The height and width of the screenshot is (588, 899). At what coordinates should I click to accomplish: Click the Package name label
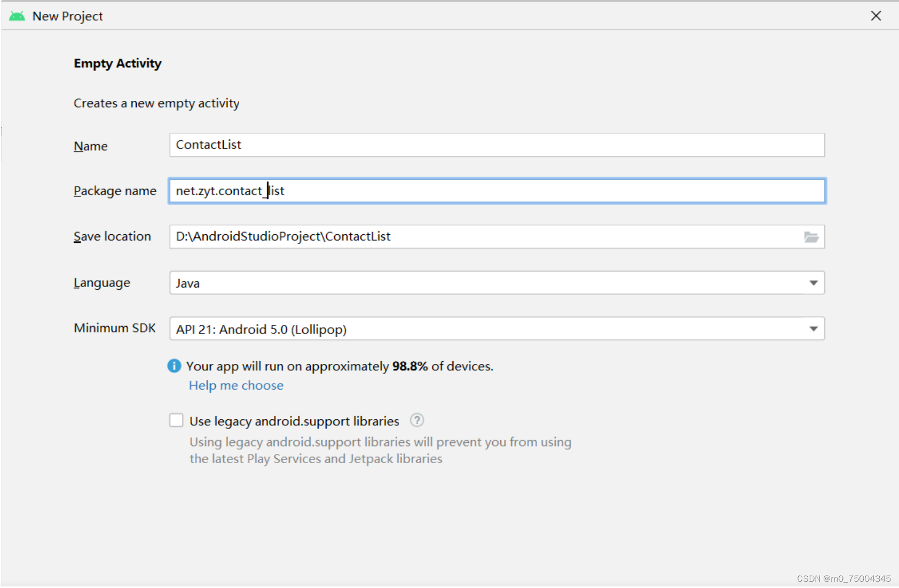(115, 191)
